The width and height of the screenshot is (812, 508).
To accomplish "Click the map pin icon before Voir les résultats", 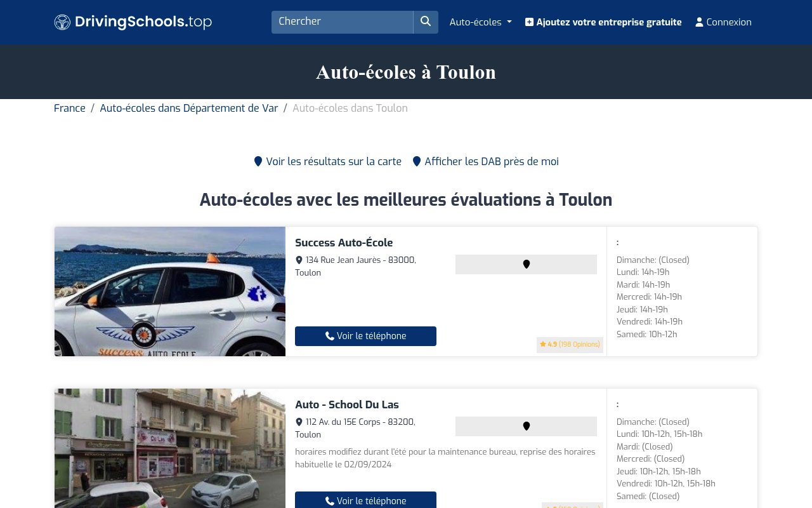I will click(x=258, y=161).
